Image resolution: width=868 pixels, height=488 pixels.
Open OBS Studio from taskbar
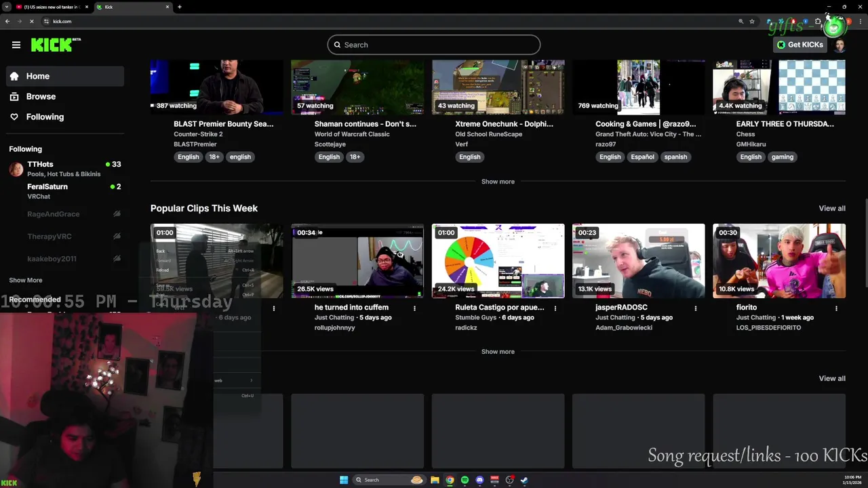[x=509, y=480]
